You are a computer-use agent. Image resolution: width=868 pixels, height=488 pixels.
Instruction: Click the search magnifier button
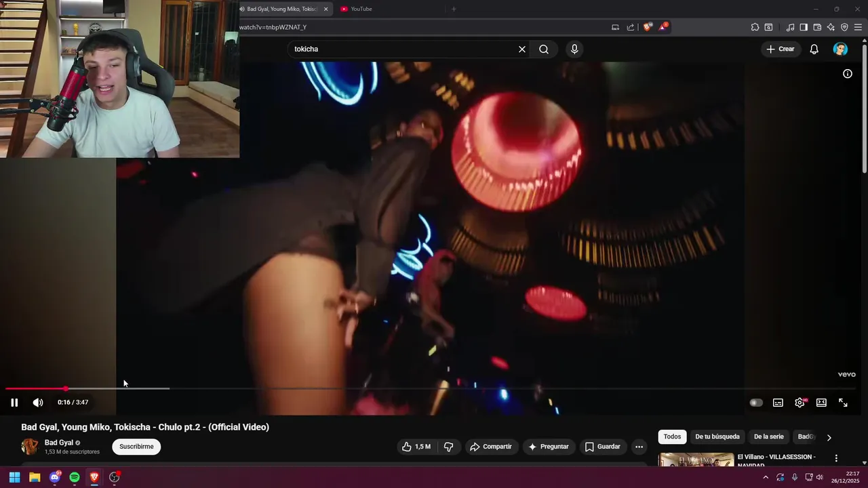click(x=544, y=49)
